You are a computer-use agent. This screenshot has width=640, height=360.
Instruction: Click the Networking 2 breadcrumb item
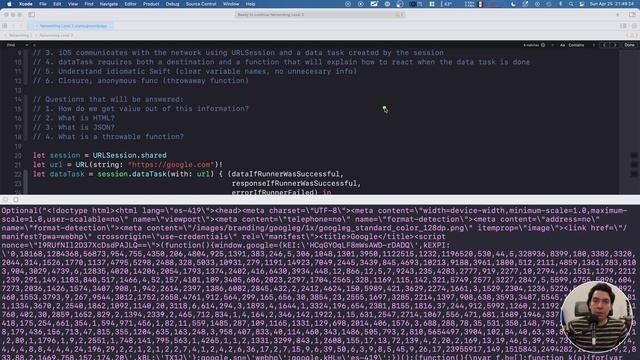tap(20, 36)
